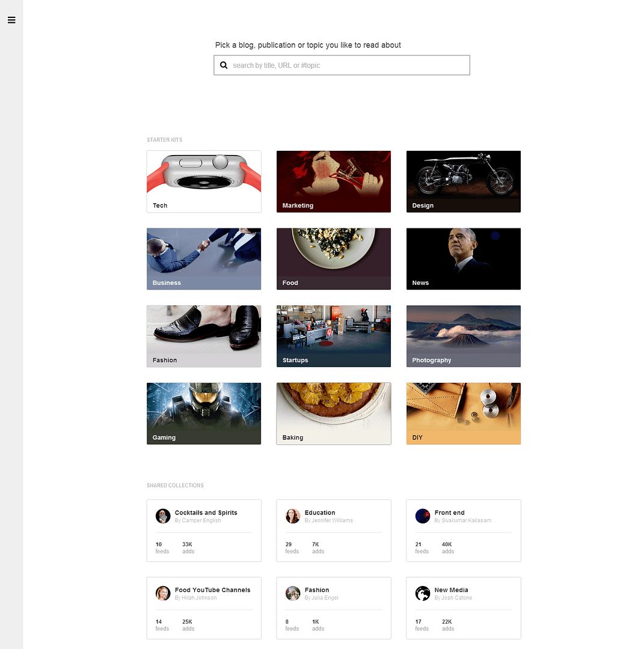Screen dimensions: 644x649
Task: Select the Design starter kit tile
Action: point(463,181)
